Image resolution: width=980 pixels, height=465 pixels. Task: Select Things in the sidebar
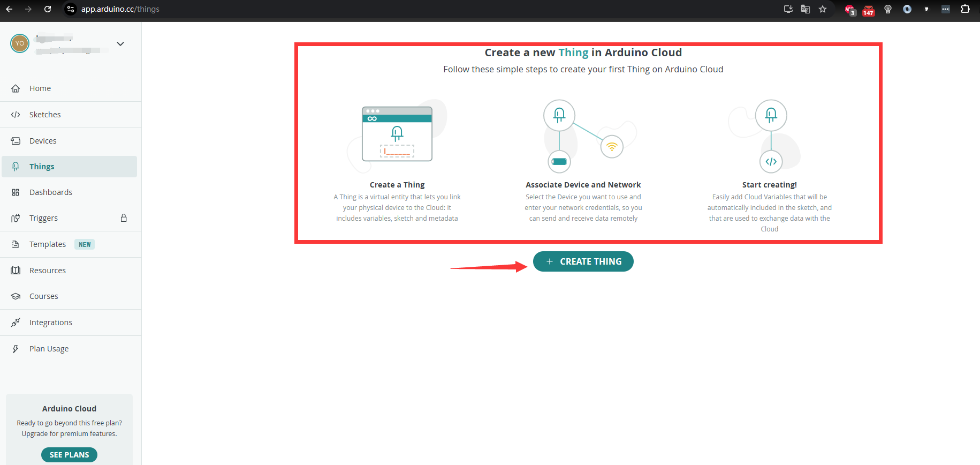(70, 167)
